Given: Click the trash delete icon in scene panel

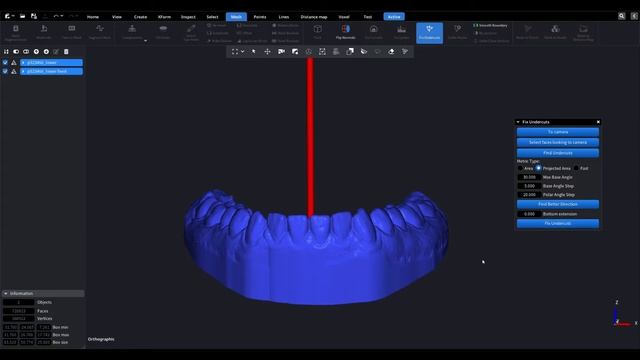Looking at the screenshot, I should tap(66, 52).
